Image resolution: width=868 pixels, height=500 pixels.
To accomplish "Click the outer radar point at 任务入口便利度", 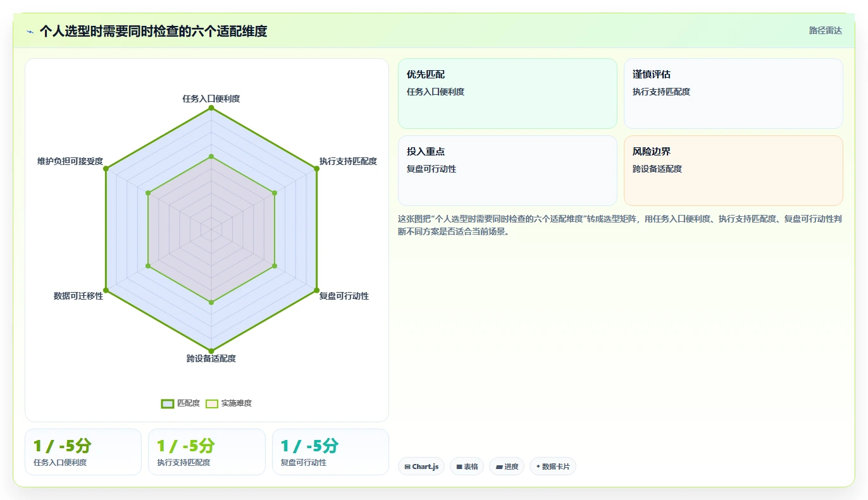I will click(x=211, y=108).
